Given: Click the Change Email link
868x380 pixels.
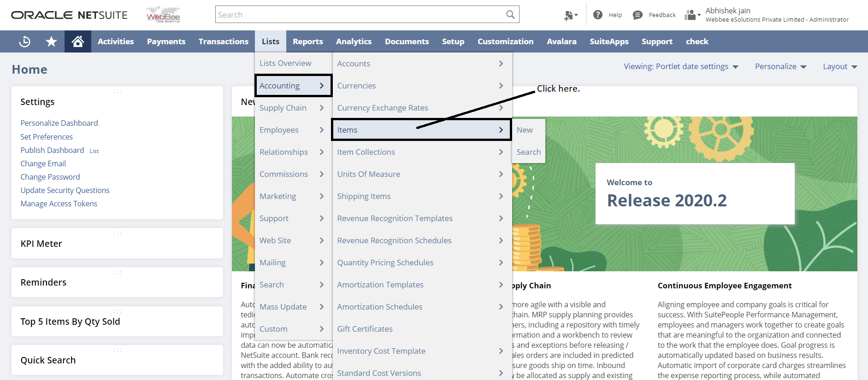Looking at the screenshot, I should 43,164.
